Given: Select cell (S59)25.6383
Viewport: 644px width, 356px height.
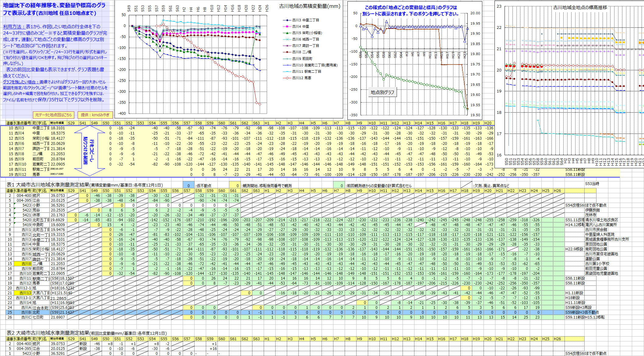Looking at the screenshot, I should [x=62, y=307].
